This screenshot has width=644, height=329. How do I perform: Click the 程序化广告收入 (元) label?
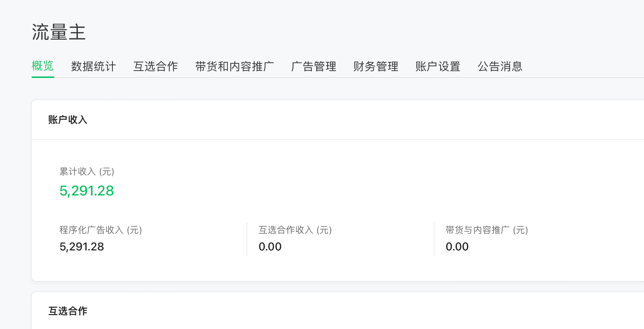(100, 230)
